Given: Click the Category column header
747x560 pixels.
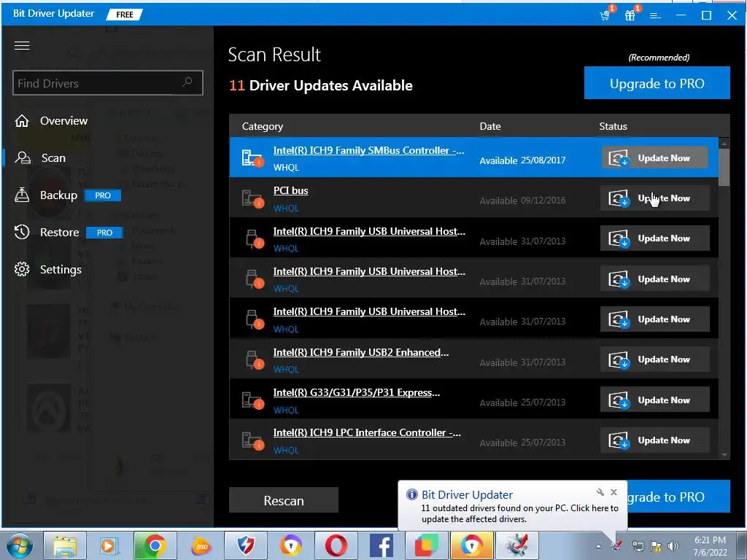Looking at the screenshot, I should (x=263, y=126).
